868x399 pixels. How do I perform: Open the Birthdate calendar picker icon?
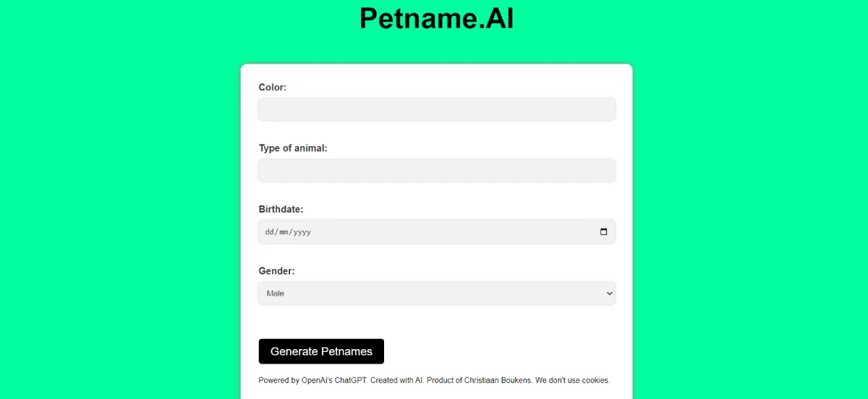[604, 232]
